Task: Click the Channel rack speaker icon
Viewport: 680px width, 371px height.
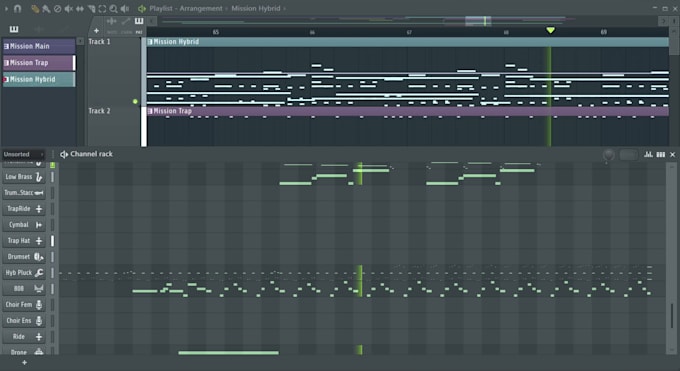Action: 64,154
